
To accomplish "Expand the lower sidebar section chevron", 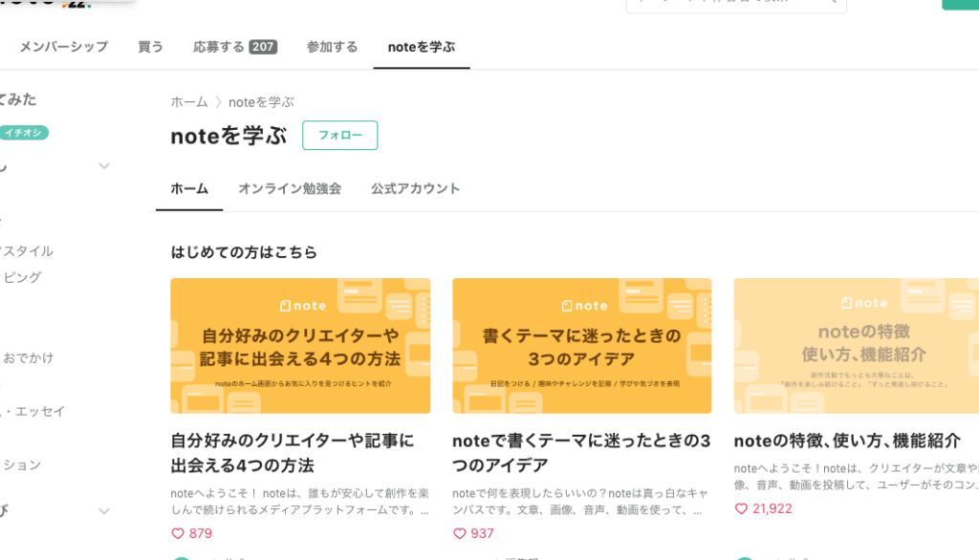I will tap(104, 511).
